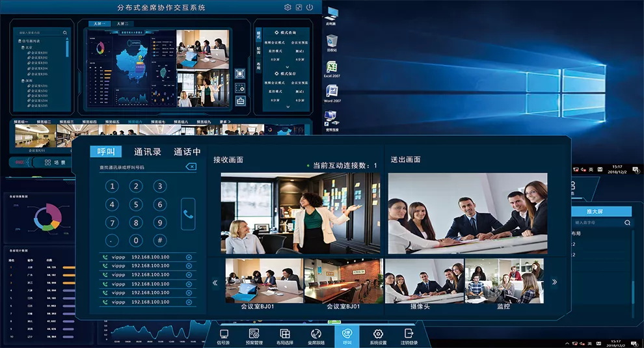644x348 pixels.
Task: Click the 坐席跟随 toolbar icon
Action: 315,336
